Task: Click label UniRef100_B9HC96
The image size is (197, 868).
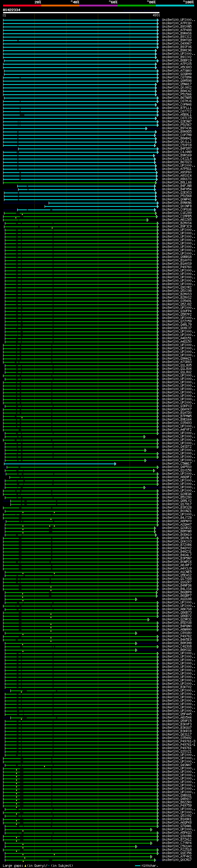Action: (177, 50)
